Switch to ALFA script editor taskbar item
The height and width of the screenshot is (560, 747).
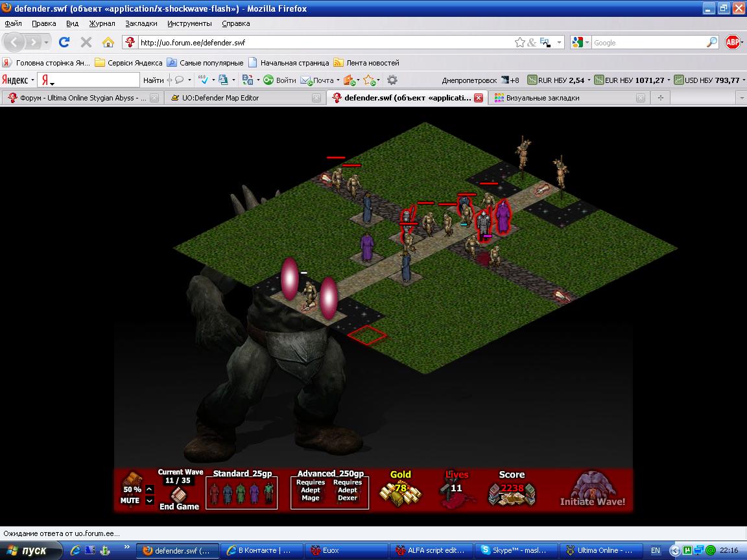tap(431, 550)
